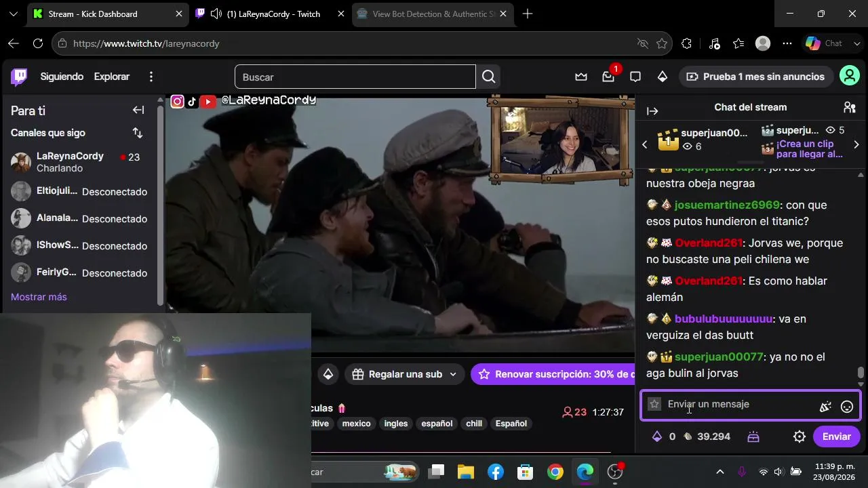Toggle favorite star in address bar

(662, 43)
